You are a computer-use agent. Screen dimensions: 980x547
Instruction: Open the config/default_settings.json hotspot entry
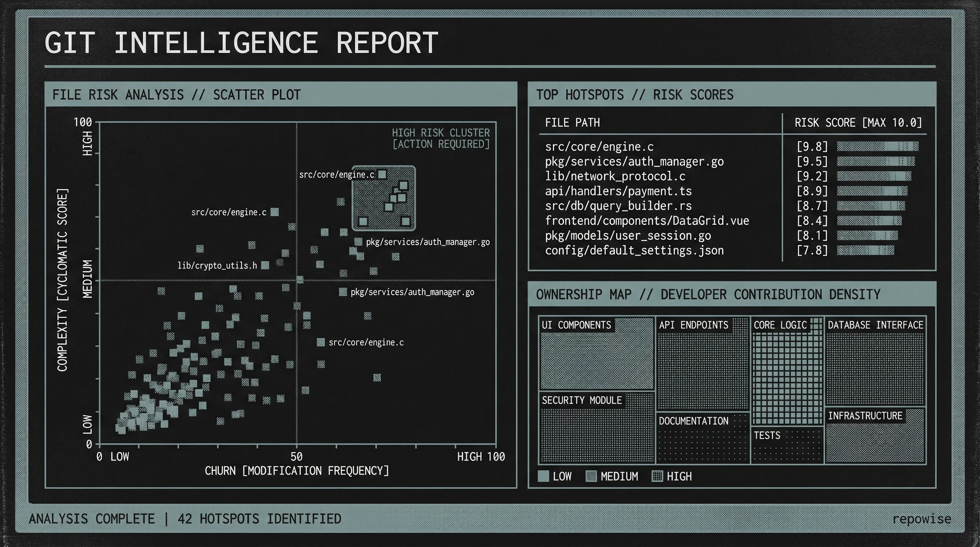pos(635,250)
